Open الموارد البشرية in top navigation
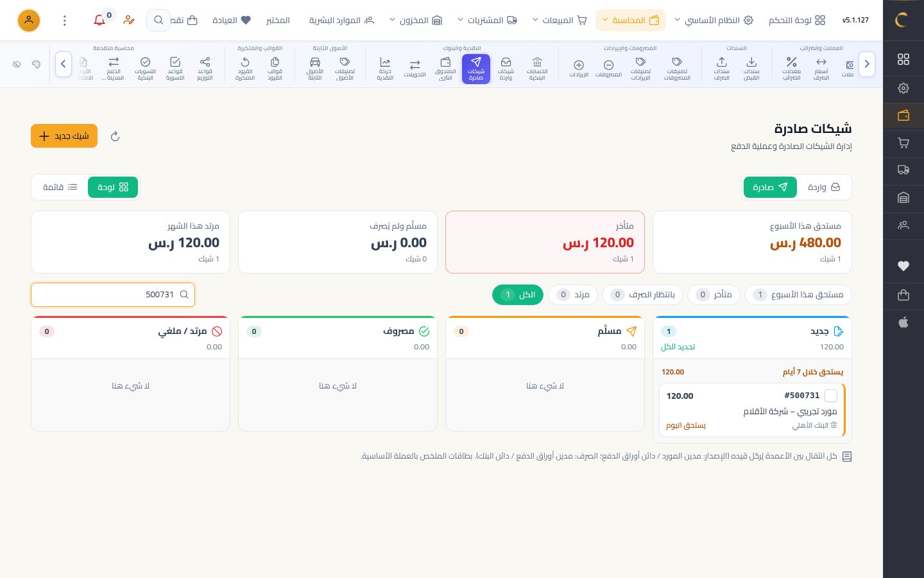This screenshot has height=578, width=924. [x=341, y=21]
